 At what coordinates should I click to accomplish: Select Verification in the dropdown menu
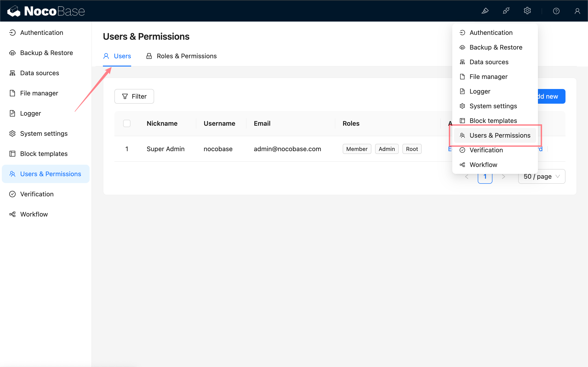(x=486, y=150)
